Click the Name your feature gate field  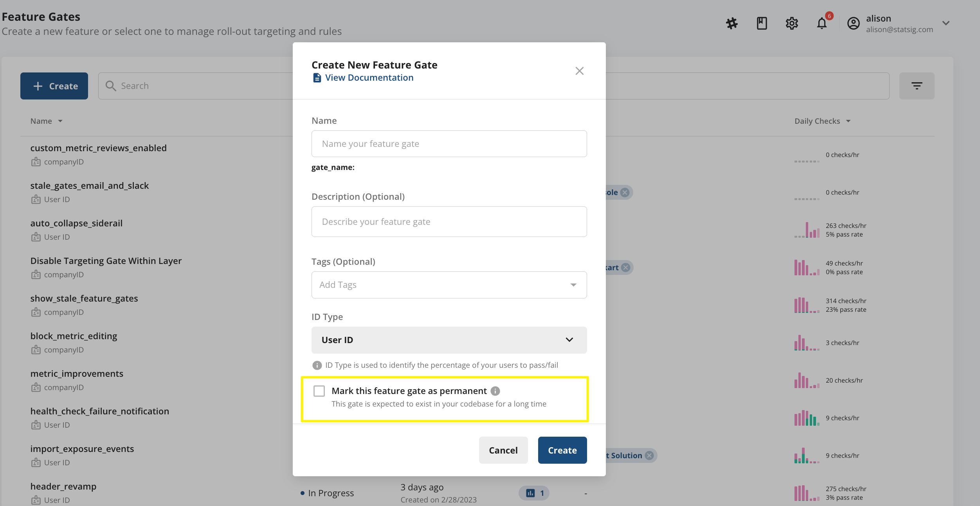tap(449, 144)
